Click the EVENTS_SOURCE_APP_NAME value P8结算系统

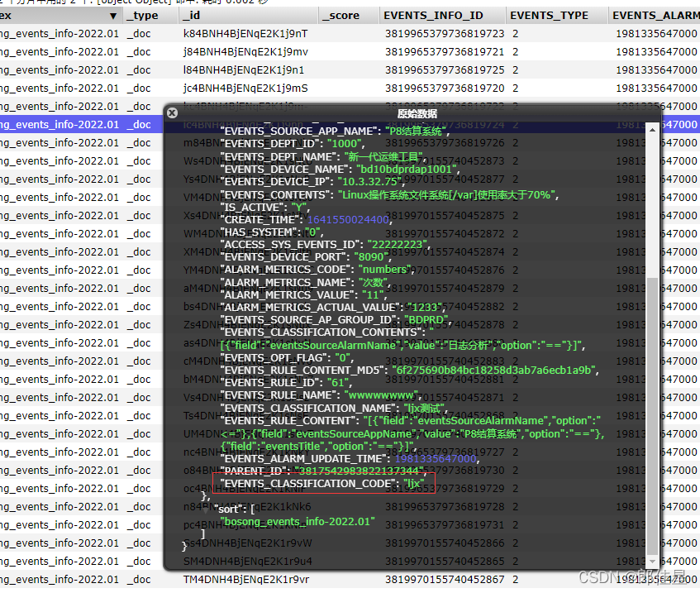tap(416, 132)
